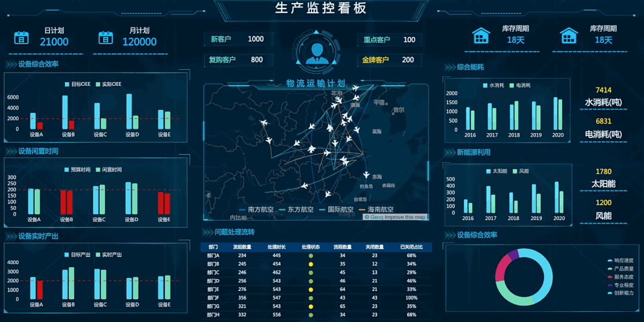
Task: Hide the 南方航空 route legend on map
Action: tap(256, 210)
